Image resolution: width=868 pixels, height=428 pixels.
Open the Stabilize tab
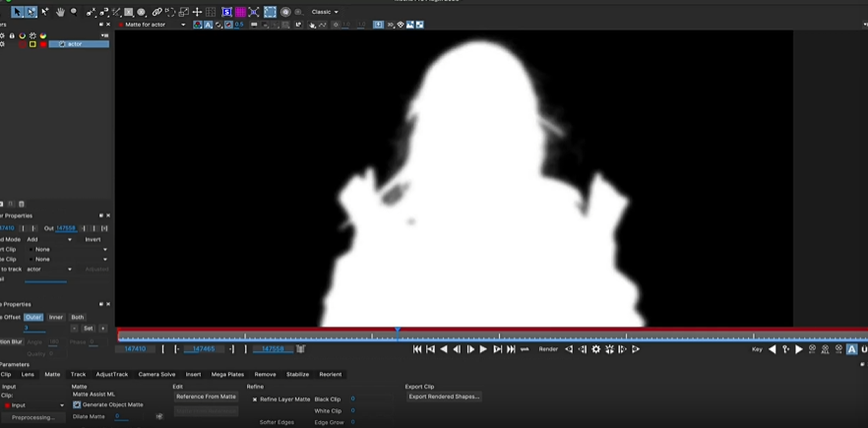(x=297, y=374)
